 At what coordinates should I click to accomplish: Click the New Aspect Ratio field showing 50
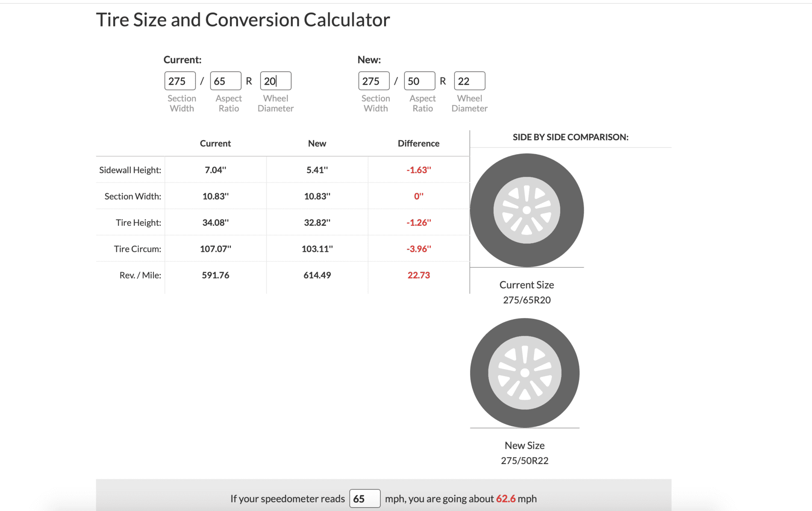[x=420, y=81]
